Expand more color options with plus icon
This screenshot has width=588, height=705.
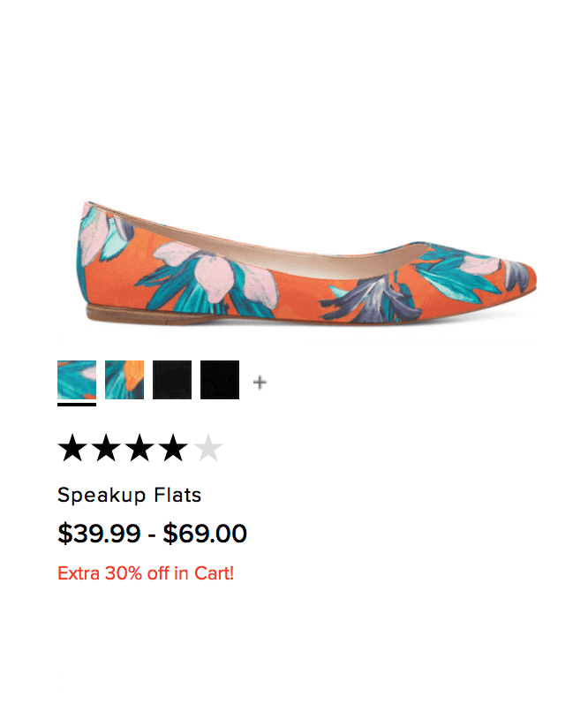260,383
